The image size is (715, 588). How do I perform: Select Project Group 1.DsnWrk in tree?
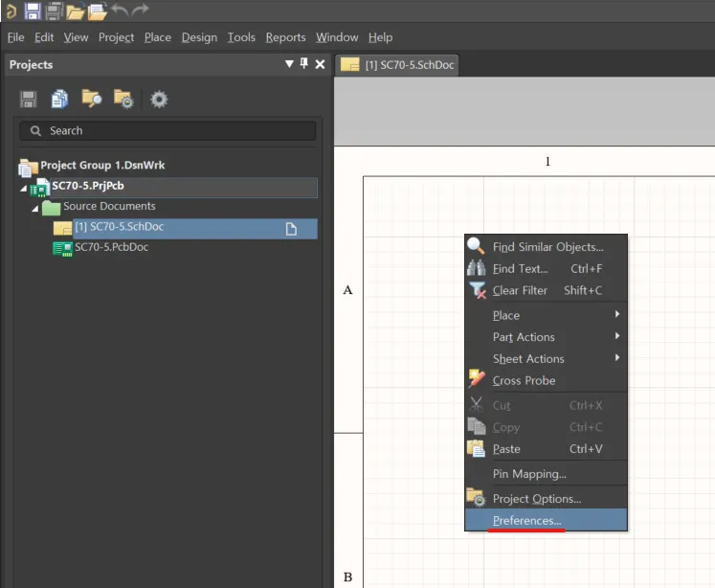coord(102,165)
